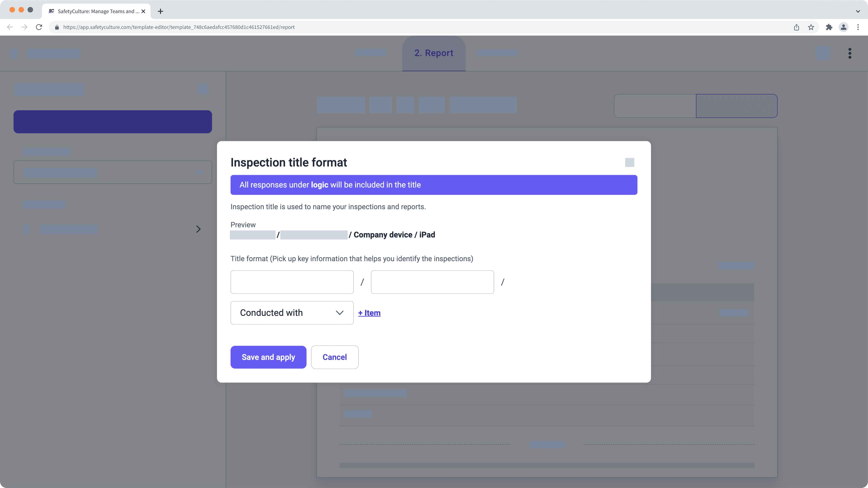Open a new browser tab

[x=160, y=12]
